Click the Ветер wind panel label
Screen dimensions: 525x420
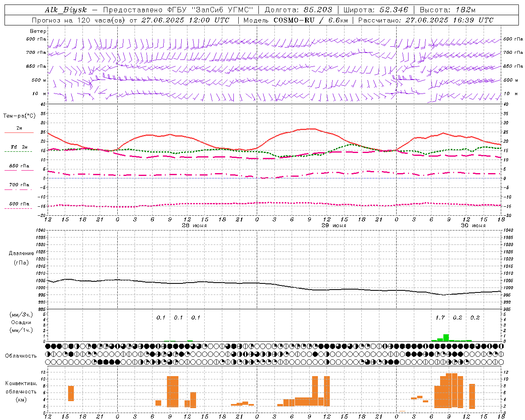tap(38, 31)
